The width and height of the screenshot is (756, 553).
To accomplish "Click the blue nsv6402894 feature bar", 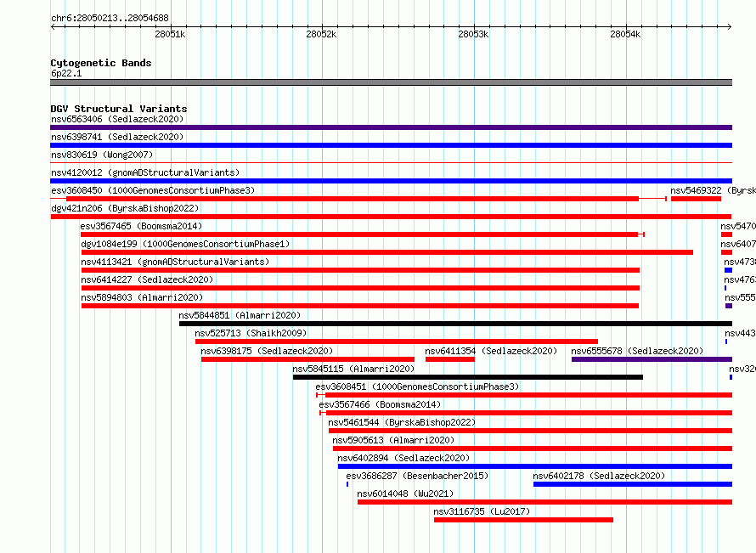I will click(x=535, y=466).
